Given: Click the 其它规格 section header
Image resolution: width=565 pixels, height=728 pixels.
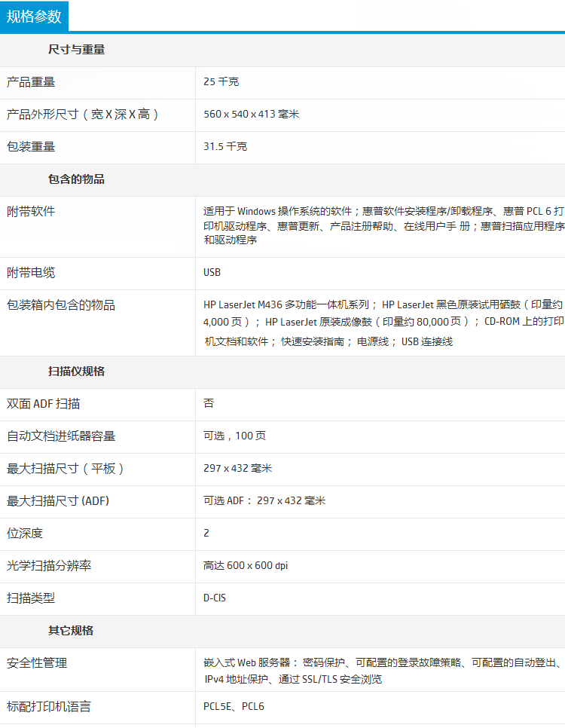Looking at the screenshot, I should point(71,631).
